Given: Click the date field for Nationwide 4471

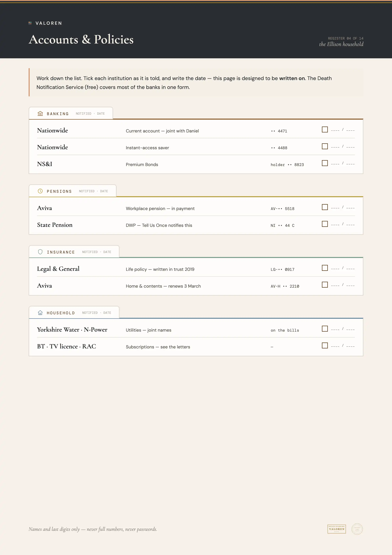Looking at the screenshot, I should 343,130.
